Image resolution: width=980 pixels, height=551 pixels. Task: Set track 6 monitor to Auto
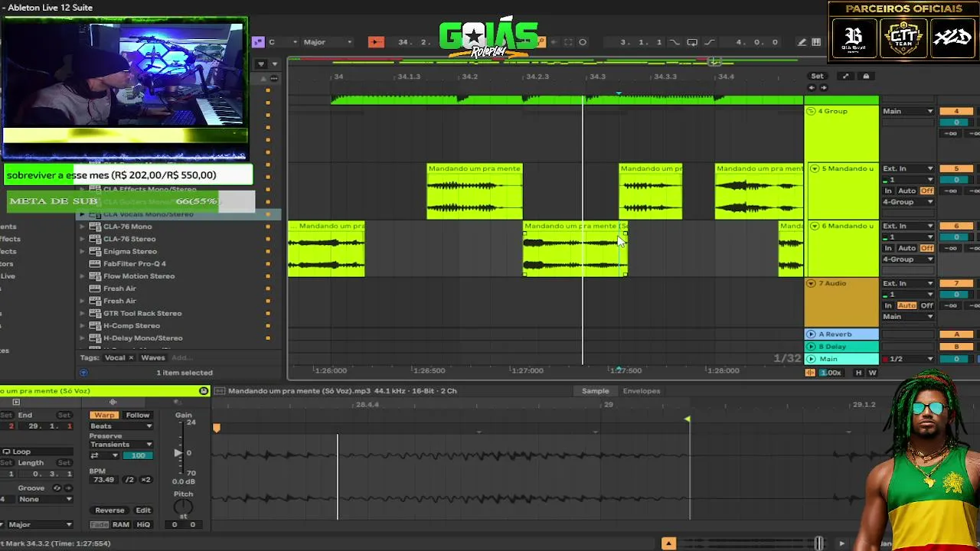pos(906,248)
